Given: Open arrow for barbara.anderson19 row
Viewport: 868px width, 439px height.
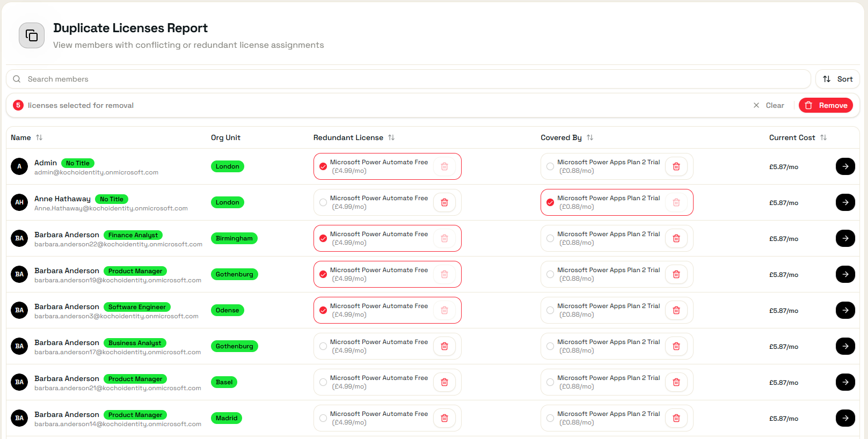Looking at the screenshot, I should pos(845,274).
